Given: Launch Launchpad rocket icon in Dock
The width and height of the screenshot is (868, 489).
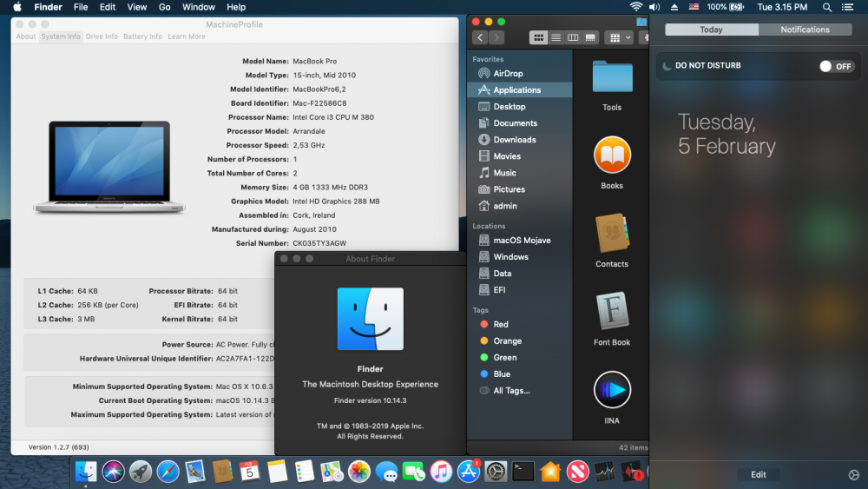Looking at the screenshot, I should (141, 472).
